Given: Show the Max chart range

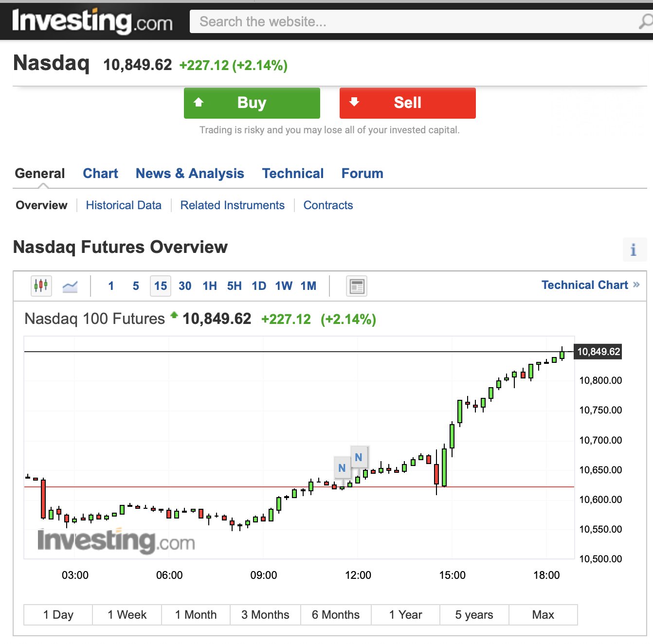Looking at the screenshot, I should coord(543,615).
